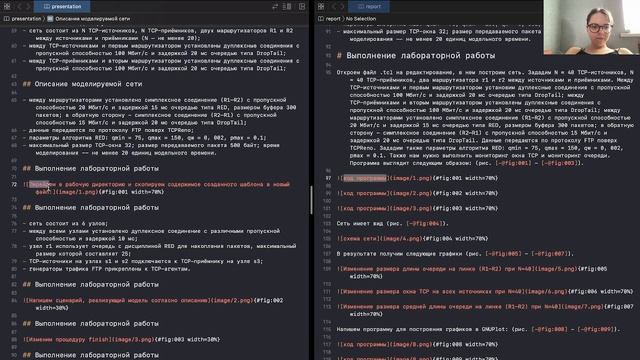The width and height of the screenshot is (640, 360).
Task: Click line 'Сеть имеет вид' in report
Action: pyautogui.click(x=393, y=223)
